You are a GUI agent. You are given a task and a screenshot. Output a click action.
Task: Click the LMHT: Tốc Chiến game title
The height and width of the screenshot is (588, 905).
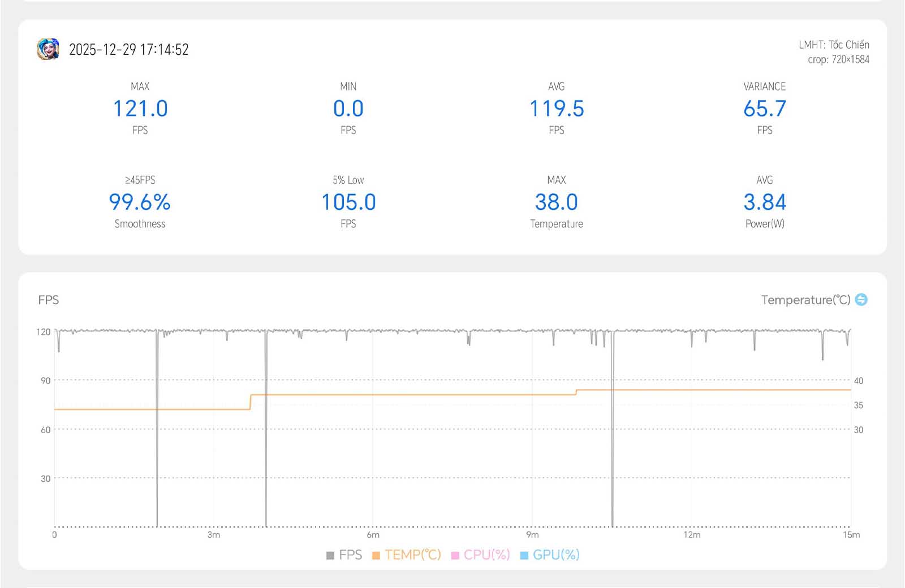tap(834, 45)
